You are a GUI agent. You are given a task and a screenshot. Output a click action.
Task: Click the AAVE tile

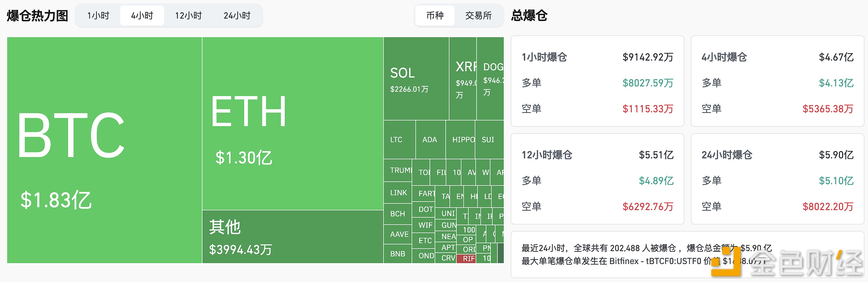[x=398, y=234]
